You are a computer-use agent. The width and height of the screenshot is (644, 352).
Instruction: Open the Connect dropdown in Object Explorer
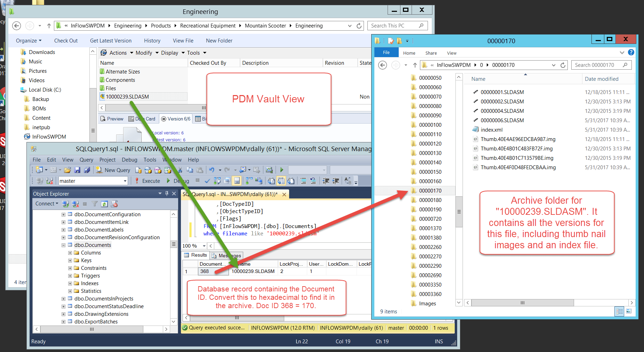coord(47,204)
